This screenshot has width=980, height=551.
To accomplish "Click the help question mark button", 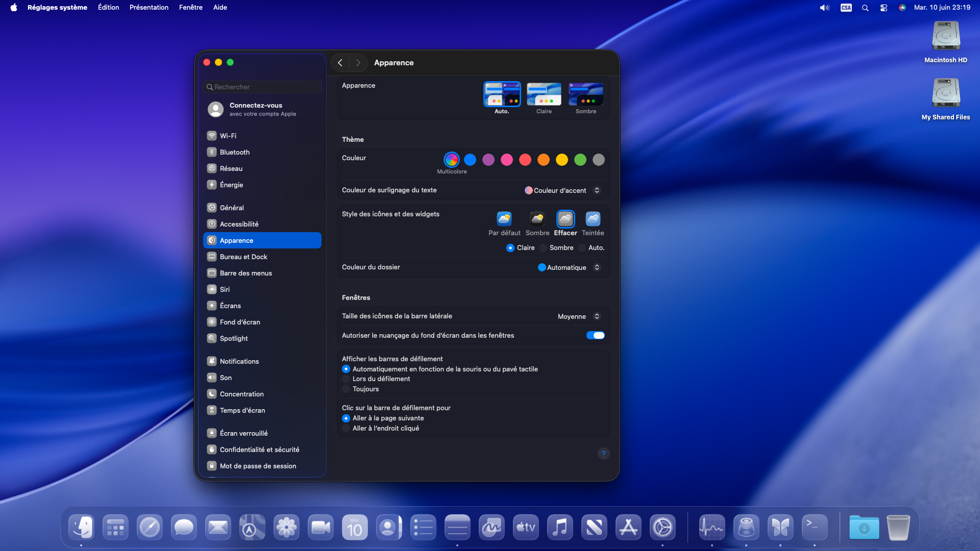I will [603, 454].
